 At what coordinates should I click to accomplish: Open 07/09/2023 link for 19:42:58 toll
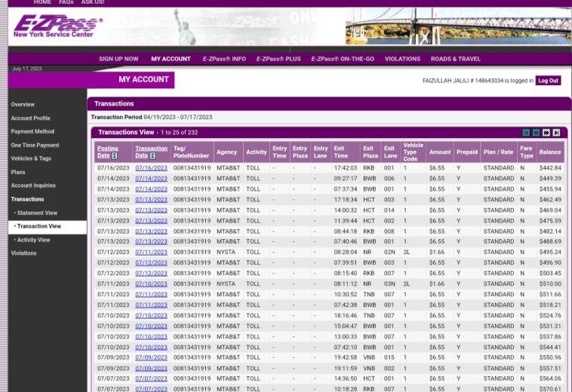(x=151, y=358)
